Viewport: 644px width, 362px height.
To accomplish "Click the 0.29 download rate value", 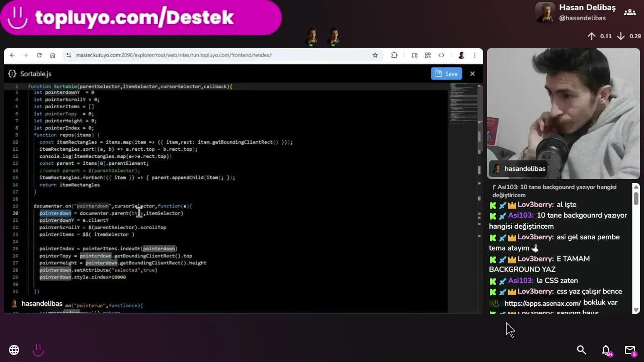I will coord(635,36).
